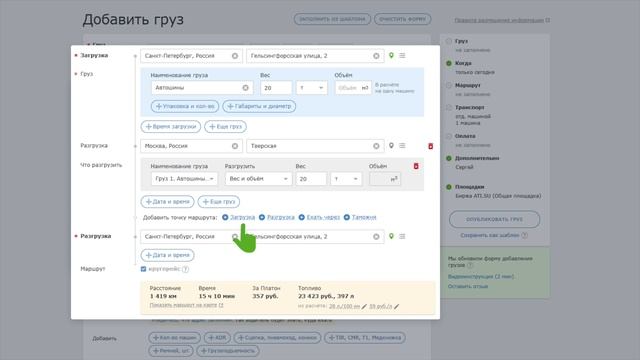640x360 pixels.
Task: Open map pin for final unloading row
Action: (391, 236)
